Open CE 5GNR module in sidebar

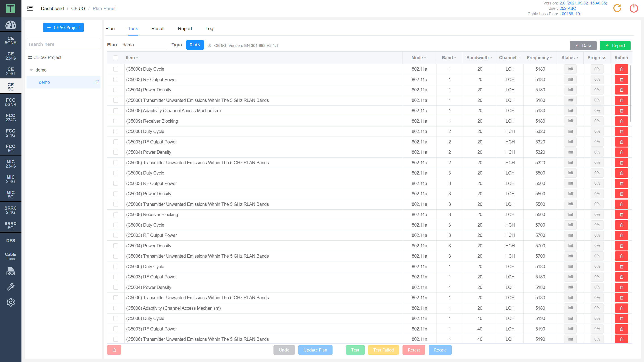tap(11, 40)
